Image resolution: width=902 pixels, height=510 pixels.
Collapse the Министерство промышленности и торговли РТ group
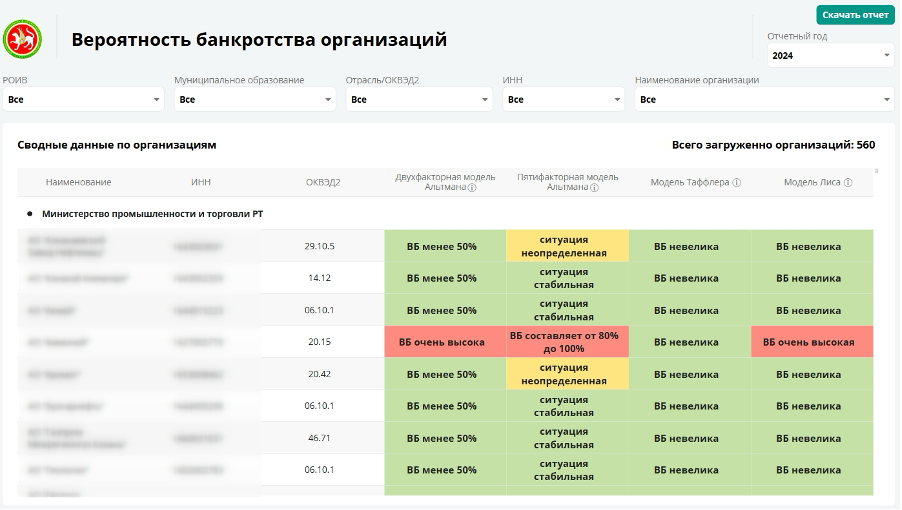(x=30, y=214)
